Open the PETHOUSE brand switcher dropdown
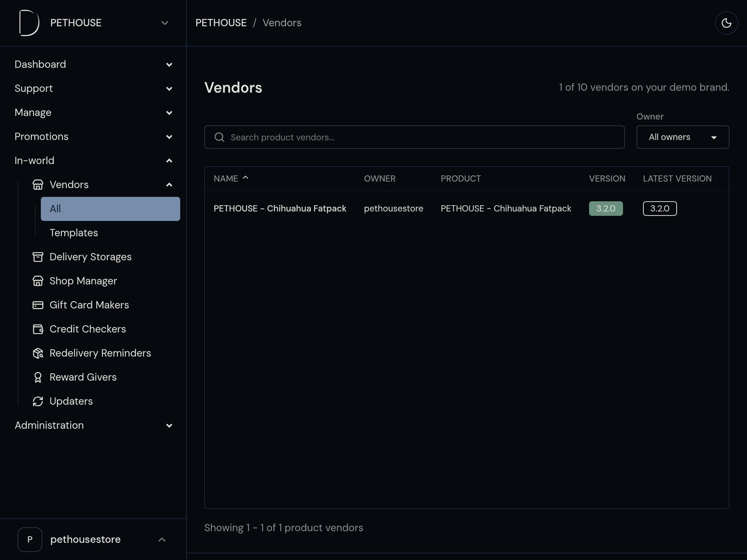This screenshot has width=747, height=560. 93,23
